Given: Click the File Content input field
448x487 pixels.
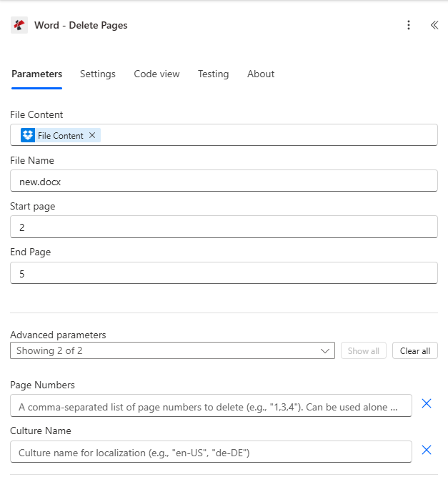Looking at the screenshot, I should (x=224, y=135).
